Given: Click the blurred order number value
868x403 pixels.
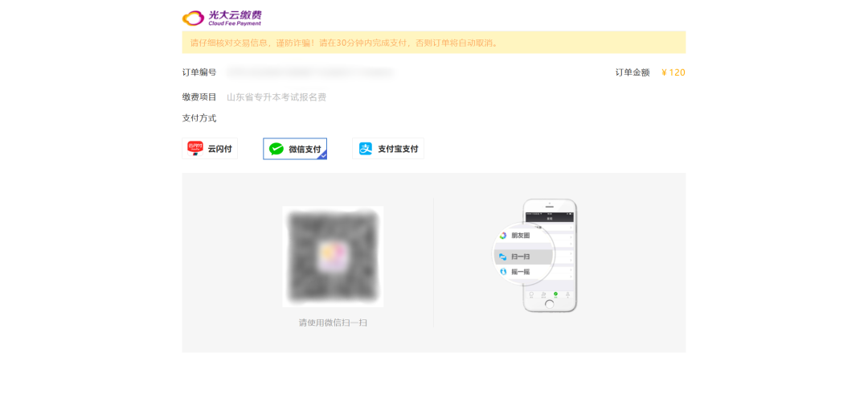Looking at the screenshot, I should click(309, 72).
